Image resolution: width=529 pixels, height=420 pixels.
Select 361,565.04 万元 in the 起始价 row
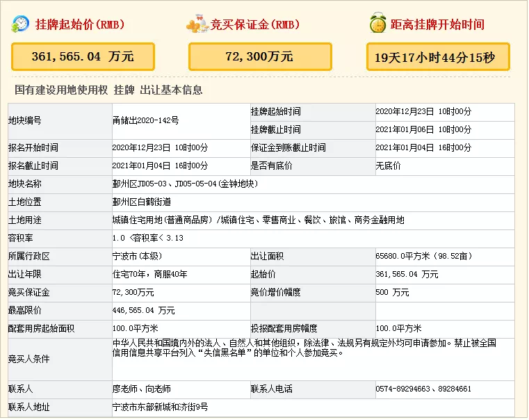[x=407, y=274]
